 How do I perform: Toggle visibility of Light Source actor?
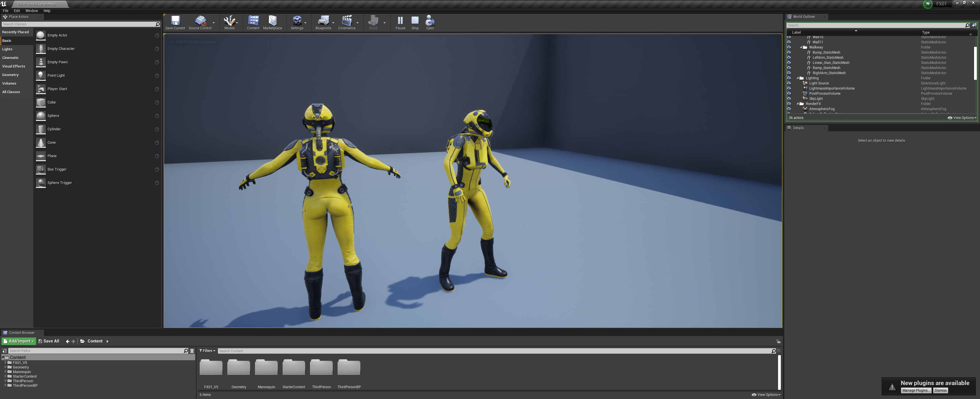789,83
